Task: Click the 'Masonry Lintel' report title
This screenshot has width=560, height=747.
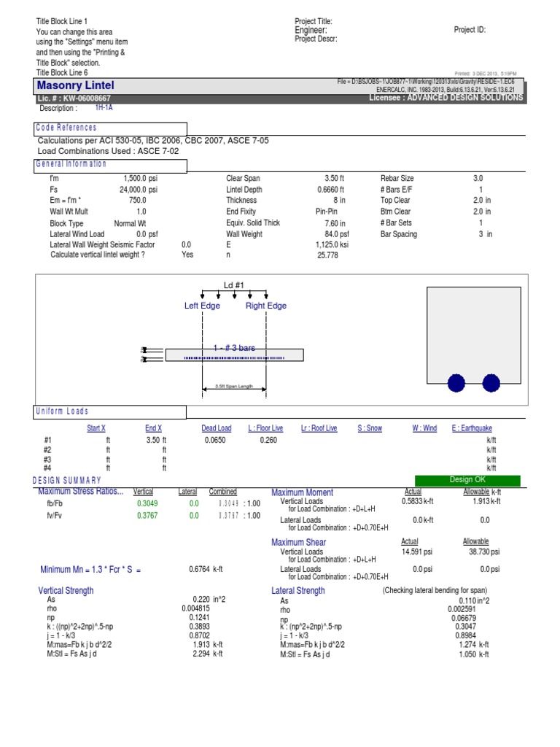Action: pyautogui.click(x=75, y=85)
